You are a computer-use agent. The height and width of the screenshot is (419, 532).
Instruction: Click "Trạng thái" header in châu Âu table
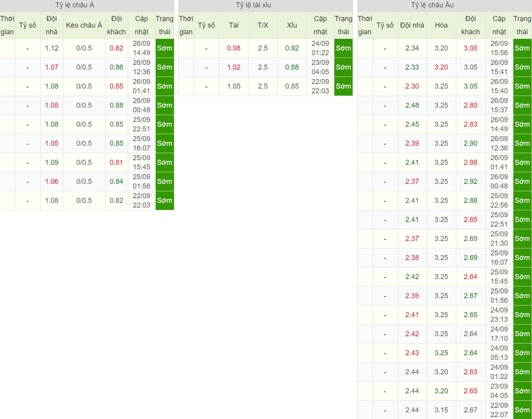point(522,25)
